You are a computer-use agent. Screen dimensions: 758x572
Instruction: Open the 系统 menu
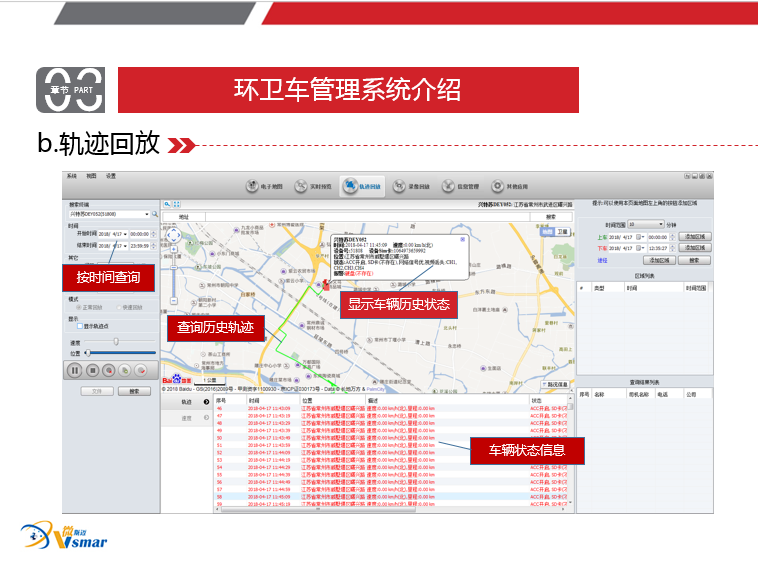point(71,176)
